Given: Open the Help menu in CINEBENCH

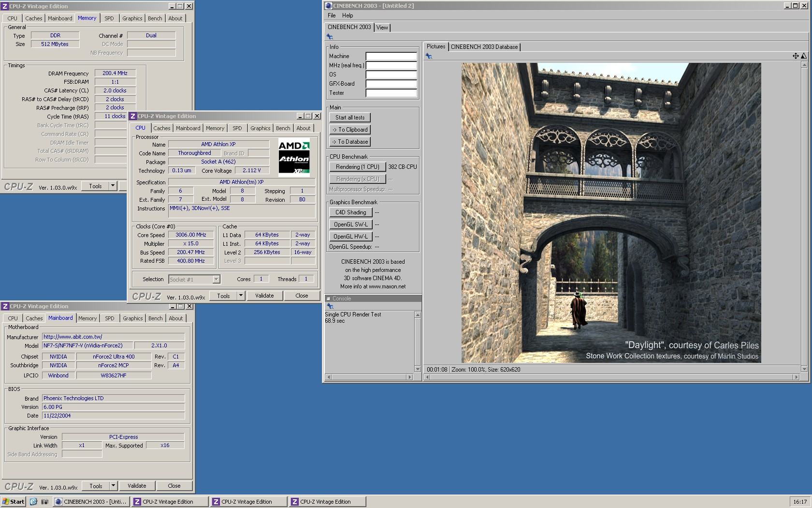Looking at the screenshot, I should click(x=348, y=15).
